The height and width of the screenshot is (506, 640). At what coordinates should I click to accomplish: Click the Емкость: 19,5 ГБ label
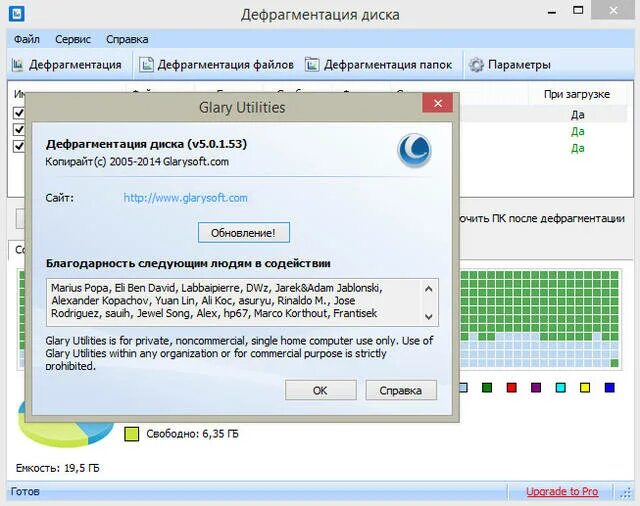pyautogui.click(x=58, y=468)
